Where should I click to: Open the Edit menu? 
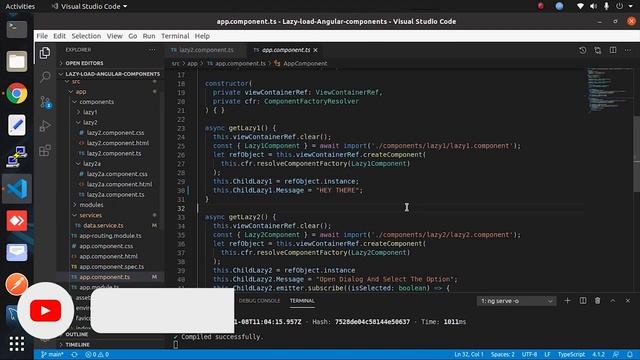[59, 36]
